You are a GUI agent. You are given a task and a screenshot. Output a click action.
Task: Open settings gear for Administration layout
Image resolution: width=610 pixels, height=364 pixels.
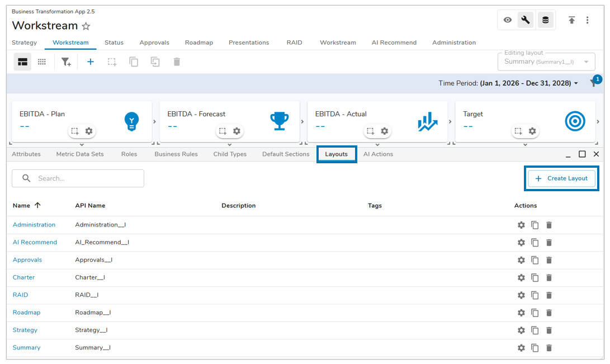(521, 225)
